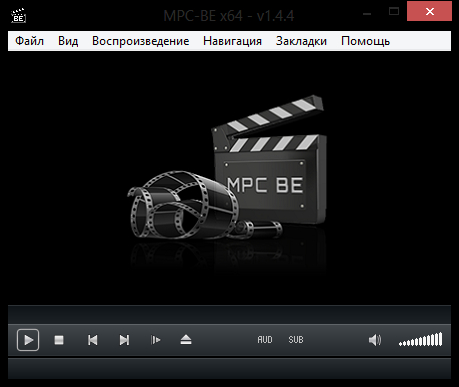Close the MPC-BE window
This screenshot has height=387, width=459.
[429, 12]
